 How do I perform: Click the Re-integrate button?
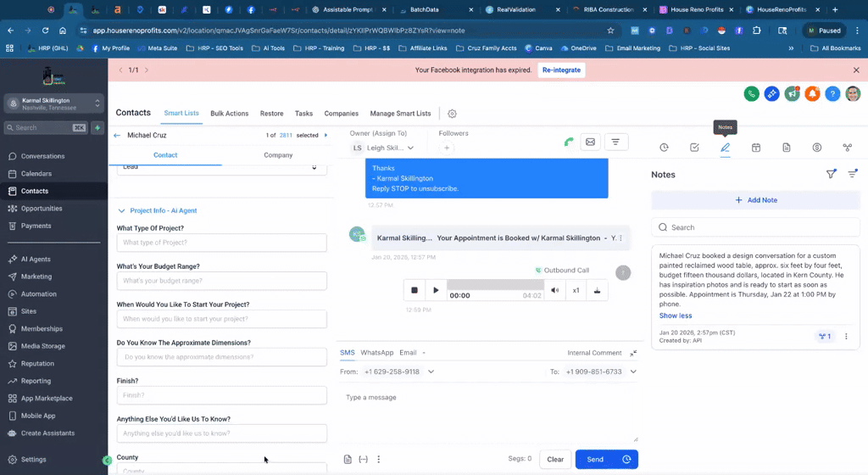(x=561, y=70)
